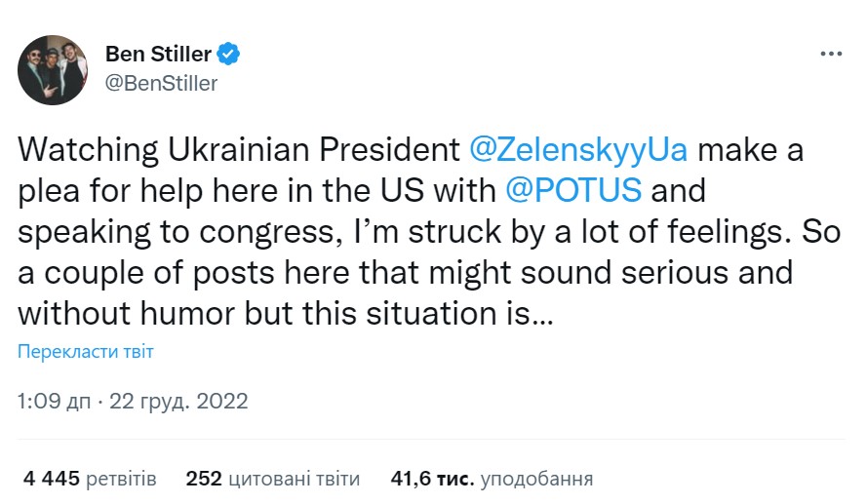Click the Ben Stiller display name

[158, 55]
